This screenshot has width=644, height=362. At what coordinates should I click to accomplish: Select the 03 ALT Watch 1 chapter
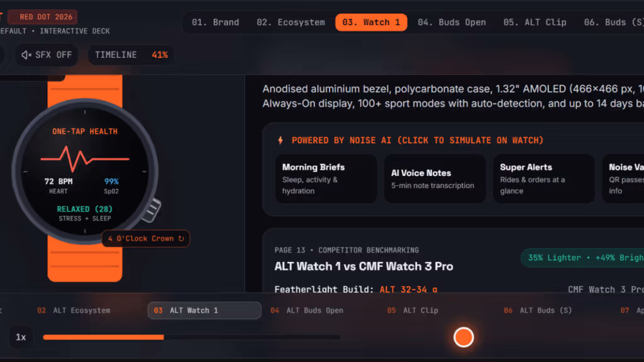pos(204,310)
